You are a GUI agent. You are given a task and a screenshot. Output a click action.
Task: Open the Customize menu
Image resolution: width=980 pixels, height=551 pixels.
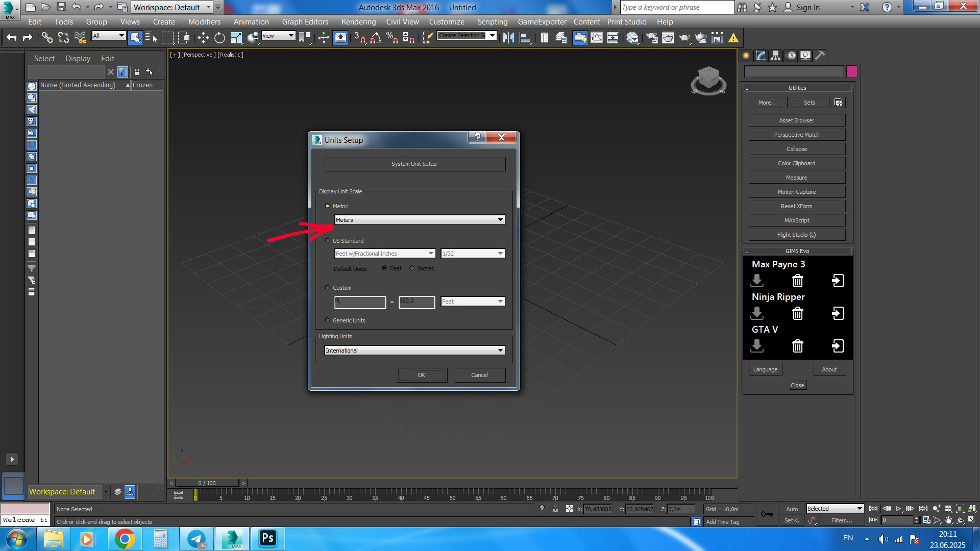point(446,22)
